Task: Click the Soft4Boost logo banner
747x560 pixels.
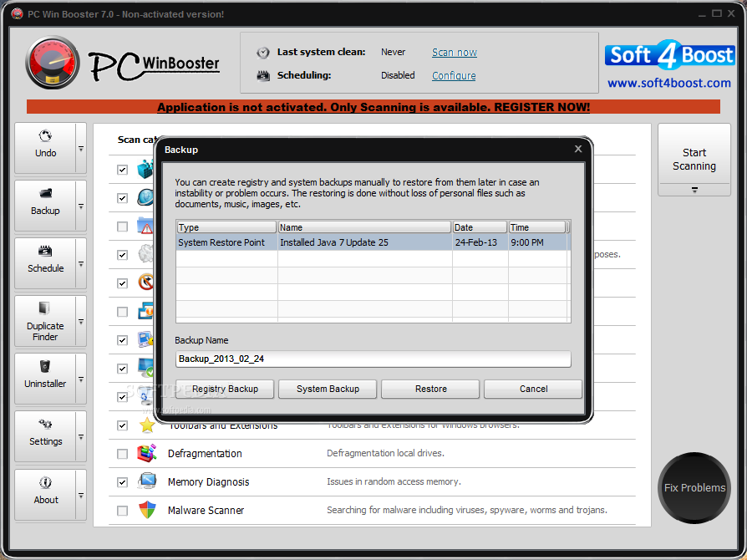Action: pos(670,55)
